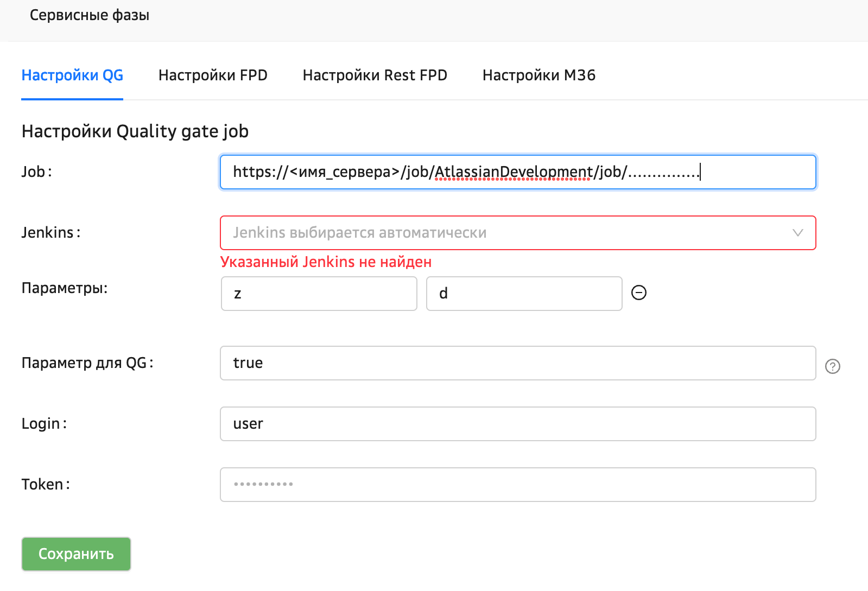Remove the z/d parameter row
This screenshot has width=868, height=591.
point(639,293)
